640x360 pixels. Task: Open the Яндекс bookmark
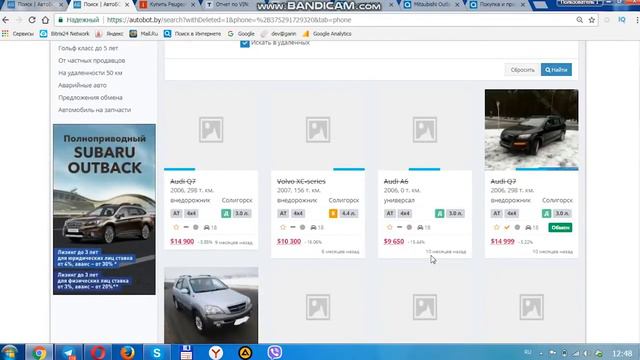point(109,34)
